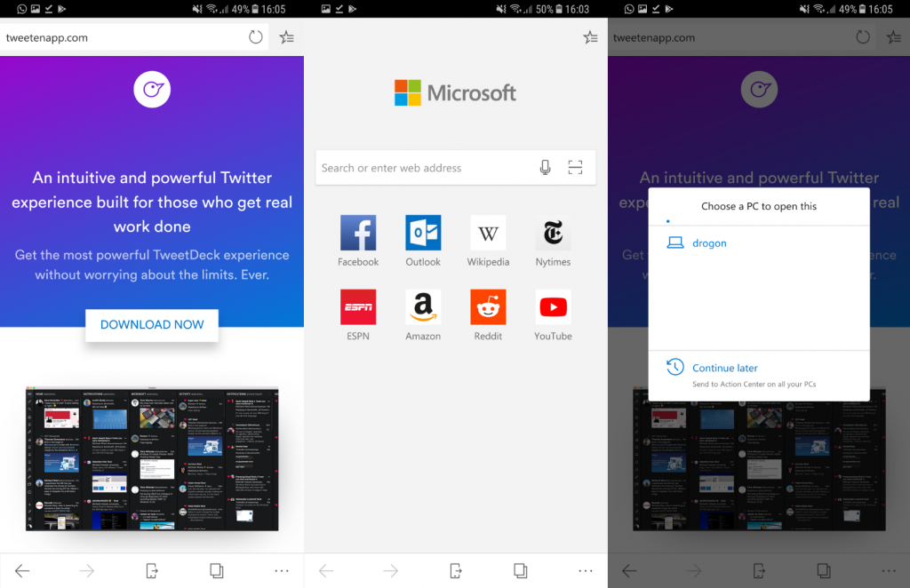Viewport: 910px width, 588px height.
Task: Open the Wikipedia shortcut tile
Action: [x=488, y=241]
